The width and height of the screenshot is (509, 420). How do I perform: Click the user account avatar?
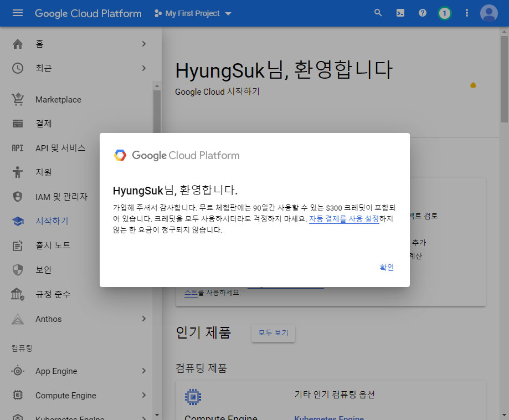click(x=489, y=13)
